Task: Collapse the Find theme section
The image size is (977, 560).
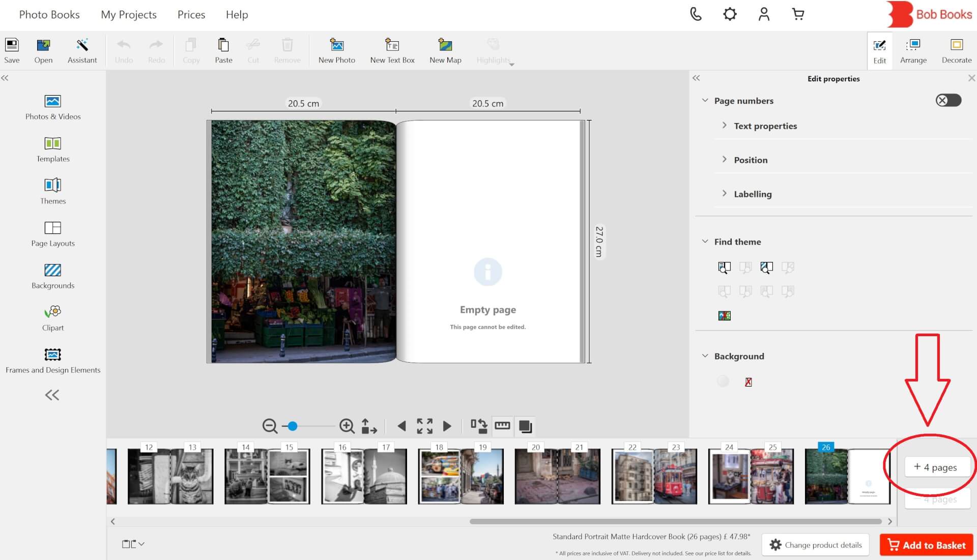Action: click(x=705, y=242)
